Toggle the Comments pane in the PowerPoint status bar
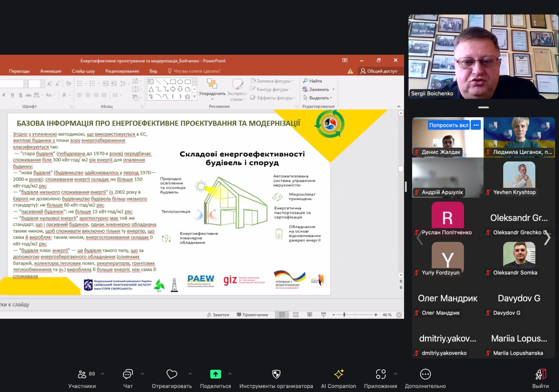 tap(252, 315)
